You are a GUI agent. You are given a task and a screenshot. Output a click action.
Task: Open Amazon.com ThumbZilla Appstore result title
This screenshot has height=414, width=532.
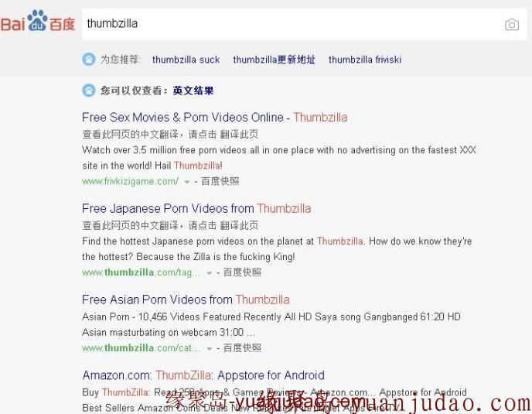coord(203,375)
